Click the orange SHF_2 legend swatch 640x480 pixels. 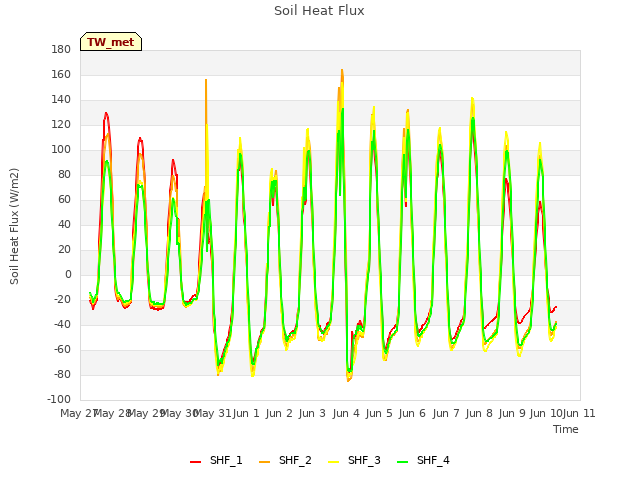(x=264, y=462)
